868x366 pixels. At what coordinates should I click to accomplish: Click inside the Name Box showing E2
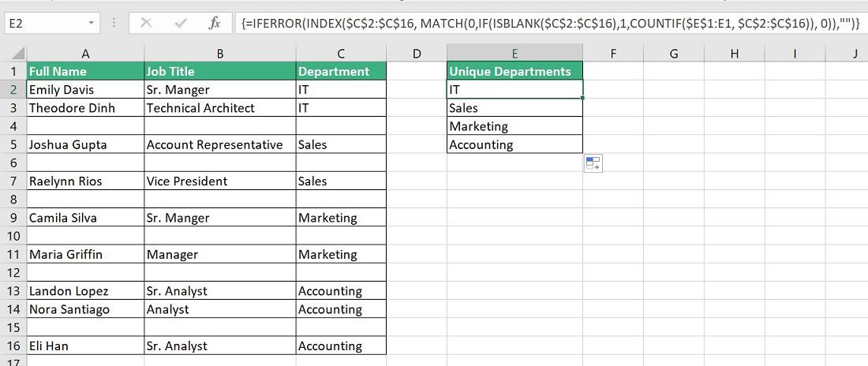click(43, 23)
